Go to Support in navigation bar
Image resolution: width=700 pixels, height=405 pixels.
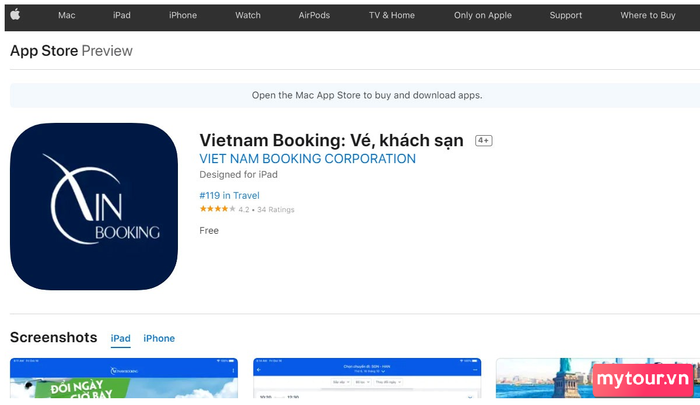[x=566, y=15]
